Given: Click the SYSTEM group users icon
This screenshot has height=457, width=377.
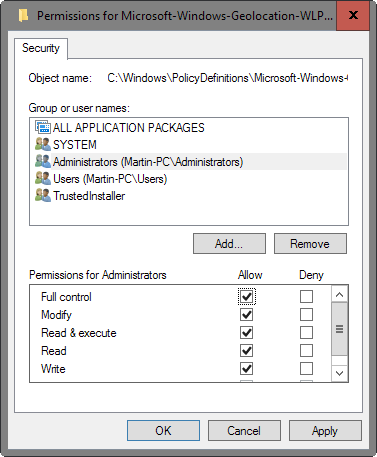Looking at the screenshot, I should tap(43, 144).
